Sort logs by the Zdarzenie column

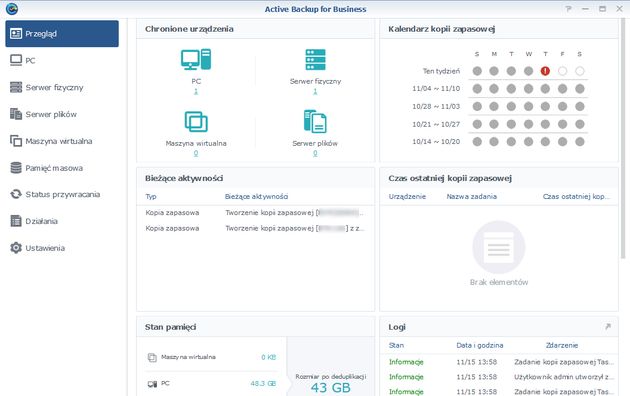click(562, 345)
